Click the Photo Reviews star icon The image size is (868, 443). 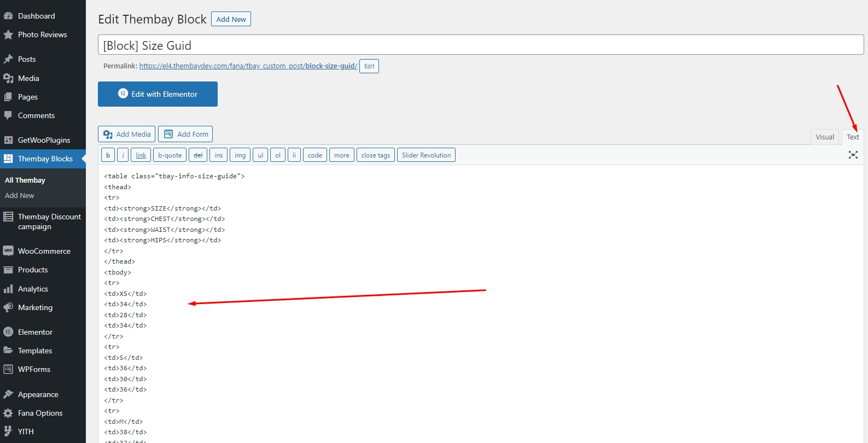[8, 34]
